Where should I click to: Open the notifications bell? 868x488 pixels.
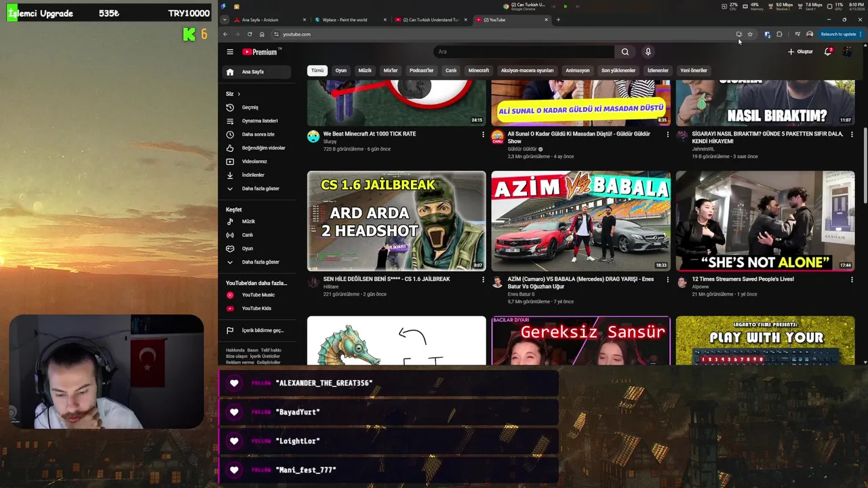click(x=828, y=52)
